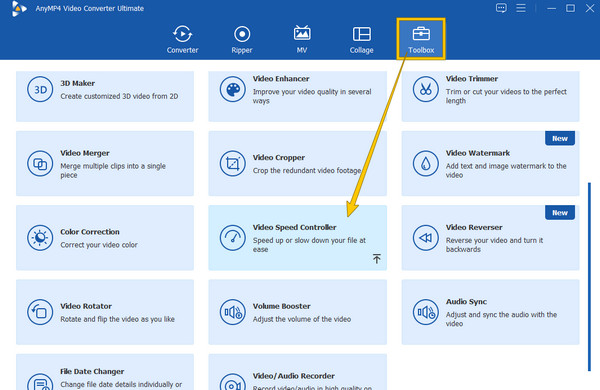Go to the Collage tab
This screenshot has width=600, height=390.
pos(361,39)
